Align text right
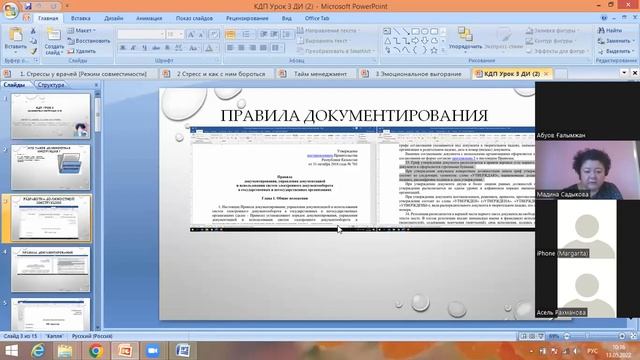The width and height of the screenshot is (640, 360). [252, 48]
